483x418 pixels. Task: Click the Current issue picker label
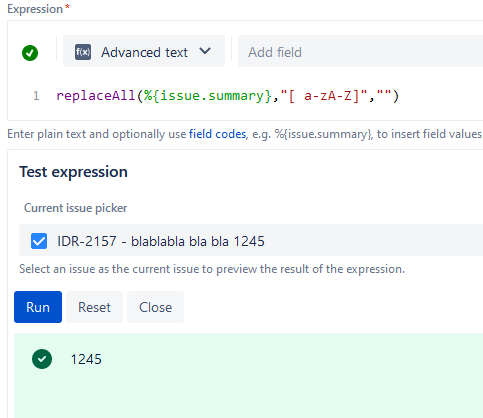(x=75, y=208)
